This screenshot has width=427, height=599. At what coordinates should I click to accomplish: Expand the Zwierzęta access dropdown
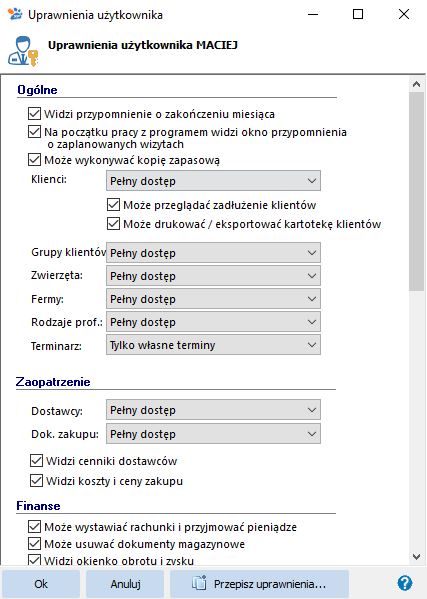coord(213,276)
